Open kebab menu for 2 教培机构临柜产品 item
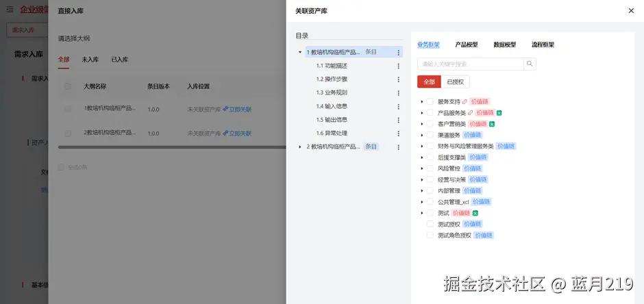This screenshot has width=644, height=304. (398, 147)
